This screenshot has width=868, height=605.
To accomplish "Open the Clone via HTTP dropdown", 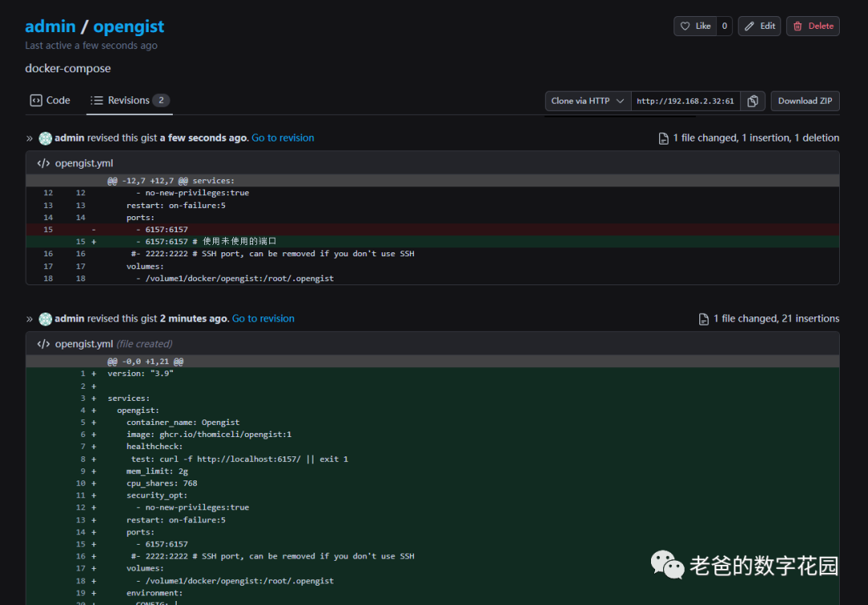I will [588, 100].
